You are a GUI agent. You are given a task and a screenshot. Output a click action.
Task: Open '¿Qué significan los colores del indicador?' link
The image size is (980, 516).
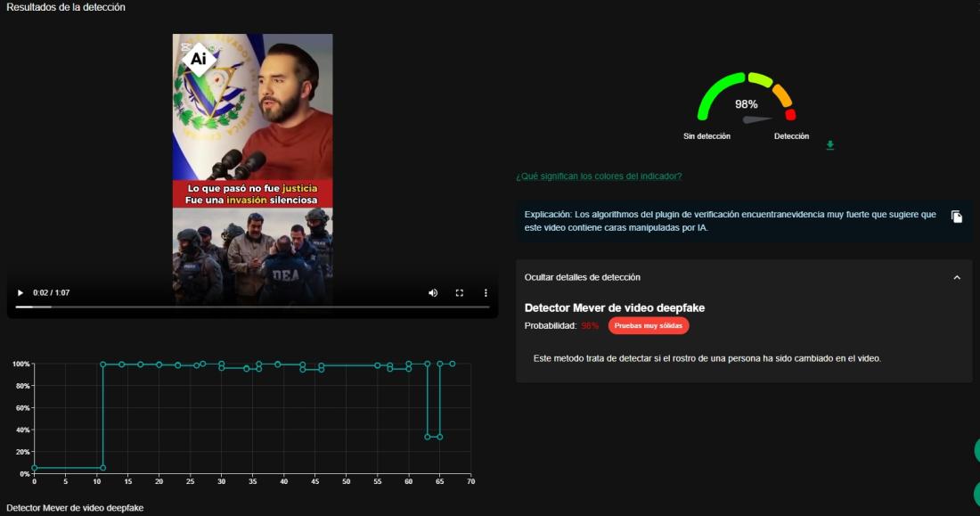599,176
